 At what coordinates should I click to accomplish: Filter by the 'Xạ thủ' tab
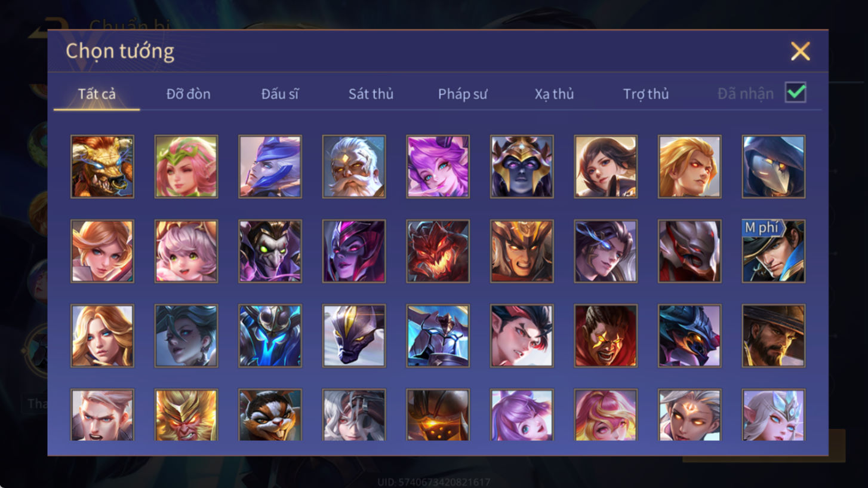(x=554, y=94)
